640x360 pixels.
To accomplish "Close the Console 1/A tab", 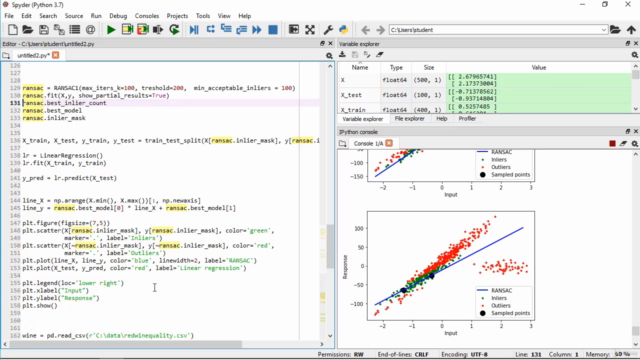I will [389, 143].
